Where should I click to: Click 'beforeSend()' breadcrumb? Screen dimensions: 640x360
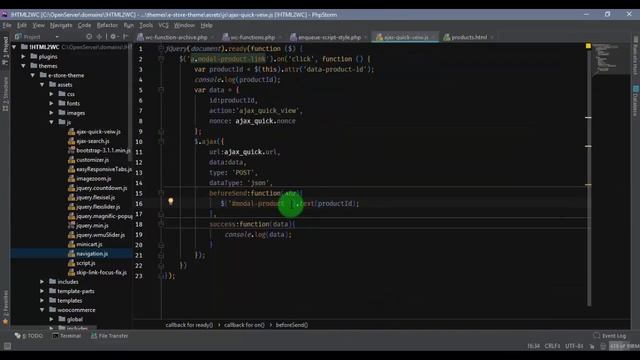click(x=292, y=325)
